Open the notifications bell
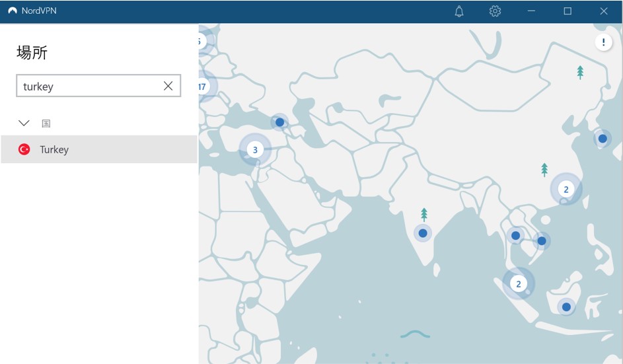The height and width of the screenshot is (364, 623). click(x=459, y=11)
